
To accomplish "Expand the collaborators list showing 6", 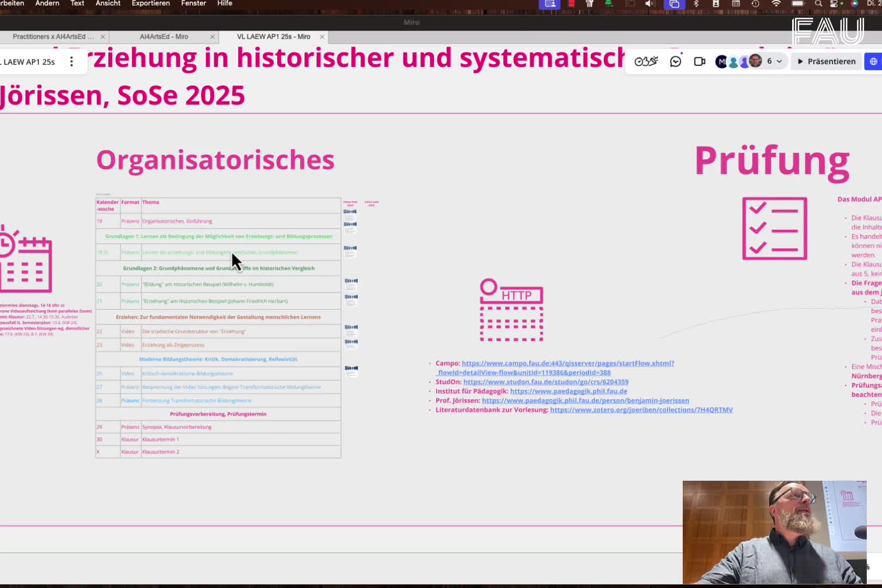I will 774,62.
